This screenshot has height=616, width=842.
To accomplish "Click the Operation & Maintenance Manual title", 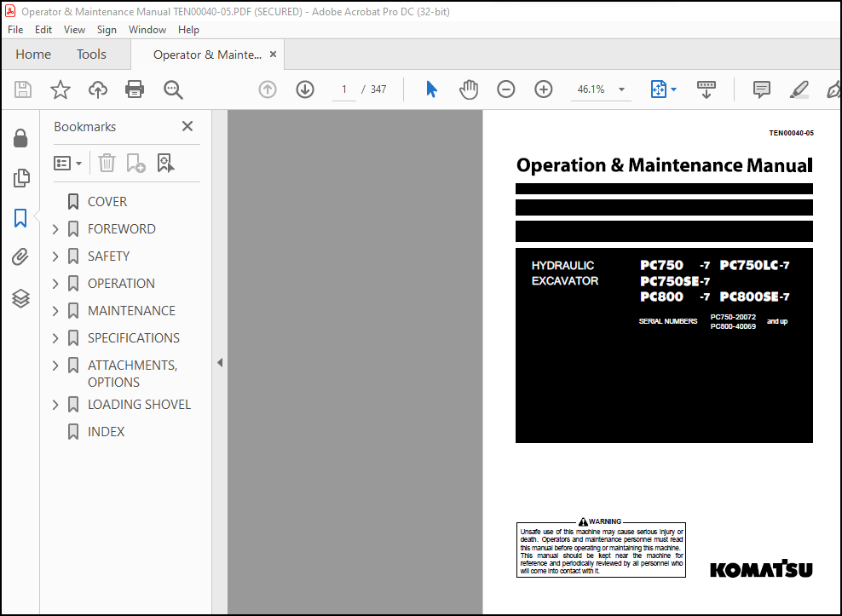I will tap(664, 165).
